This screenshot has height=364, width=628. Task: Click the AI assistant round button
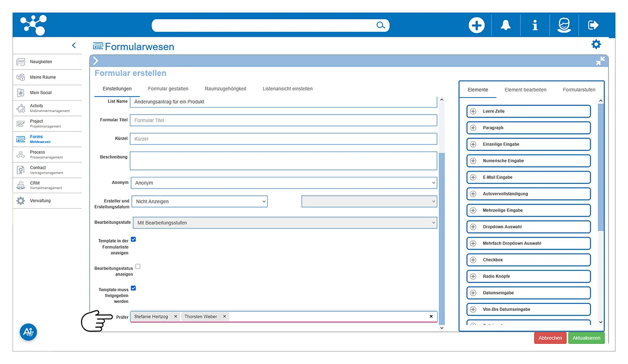[28, 332]
